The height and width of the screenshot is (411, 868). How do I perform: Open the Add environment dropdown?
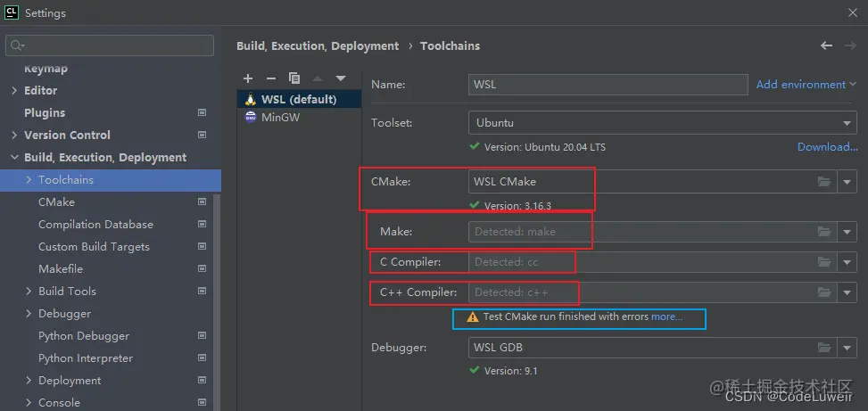[x=806, y=84]
